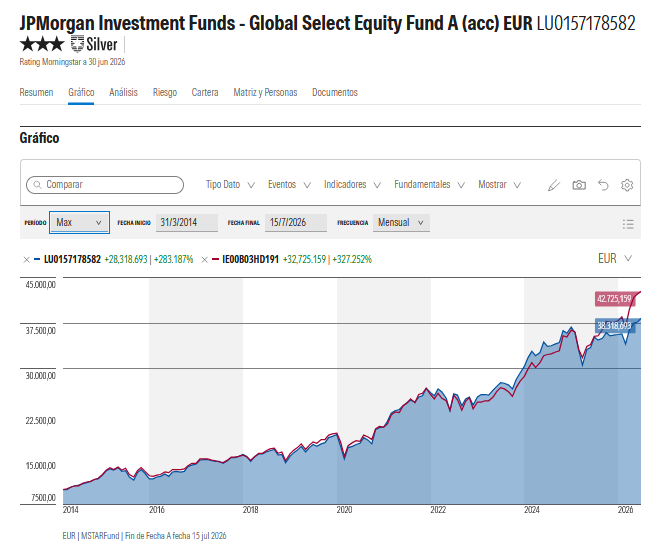Click the fund ISIN LU0157178582 in title
655x553 pixels.
point(586,23)
